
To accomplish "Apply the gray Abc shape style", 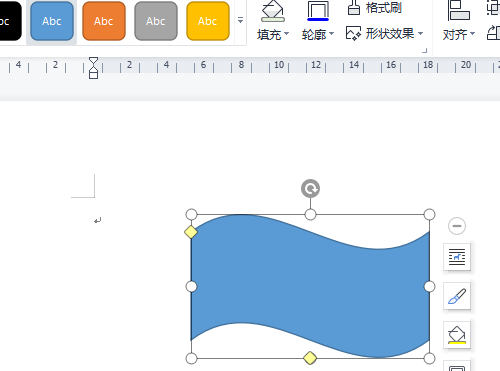I will tap(156, 21).
